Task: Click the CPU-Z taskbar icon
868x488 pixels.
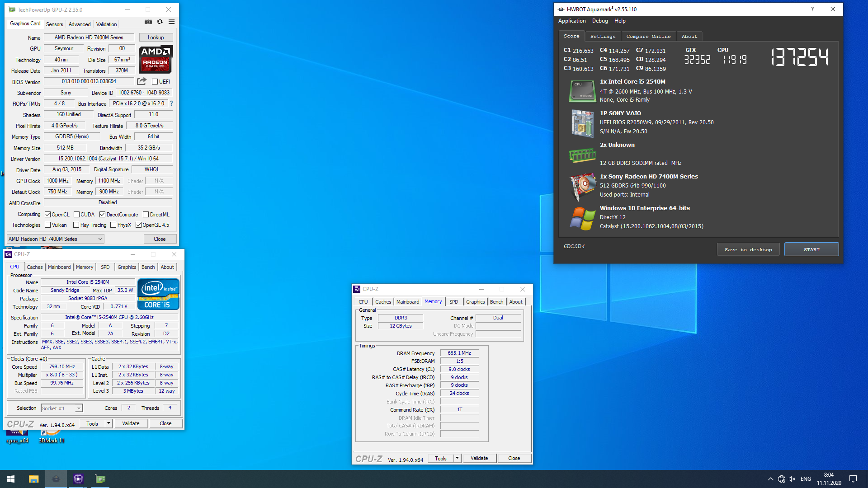Action: 78,479
